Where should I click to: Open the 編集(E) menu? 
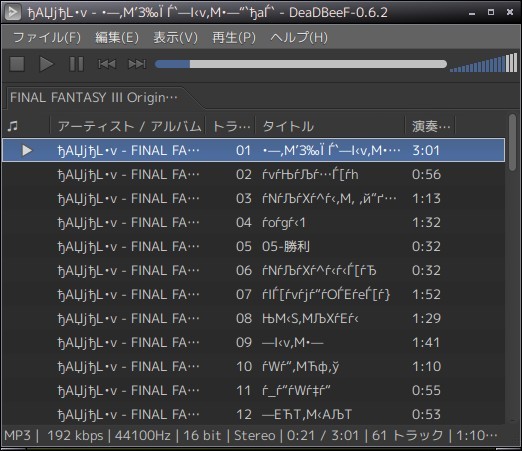pos(117,37)
